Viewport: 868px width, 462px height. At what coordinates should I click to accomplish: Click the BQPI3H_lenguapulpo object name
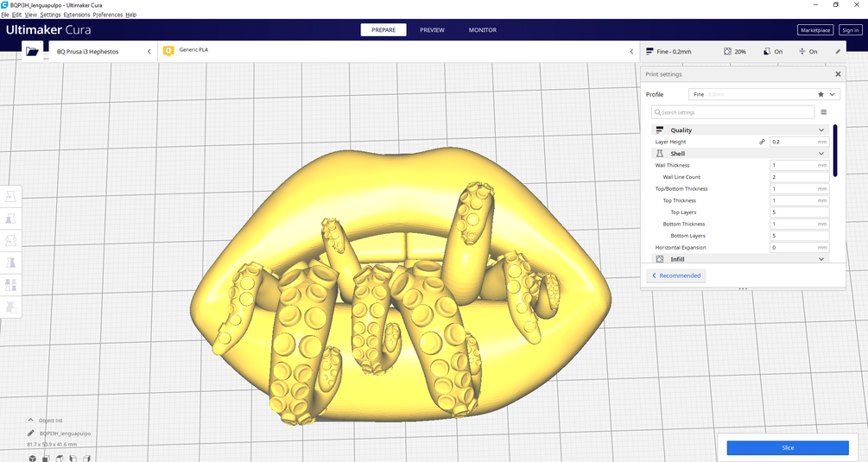(x=66, y=434)
